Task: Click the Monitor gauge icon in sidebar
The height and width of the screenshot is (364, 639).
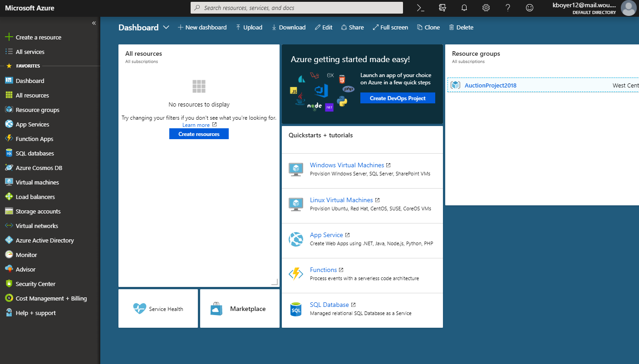Action: click(x=9, y=255)
